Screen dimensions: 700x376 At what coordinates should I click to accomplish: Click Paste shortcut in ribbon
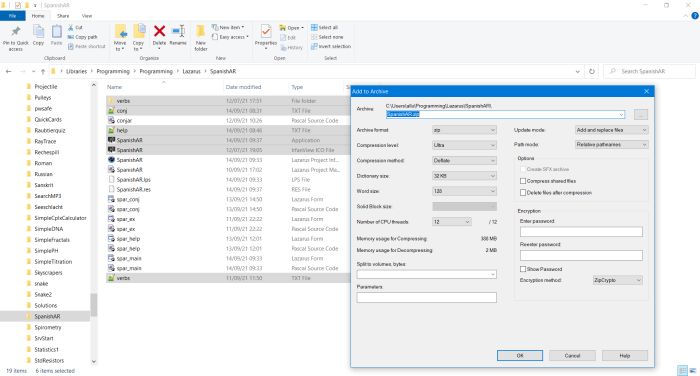[87, 46]
